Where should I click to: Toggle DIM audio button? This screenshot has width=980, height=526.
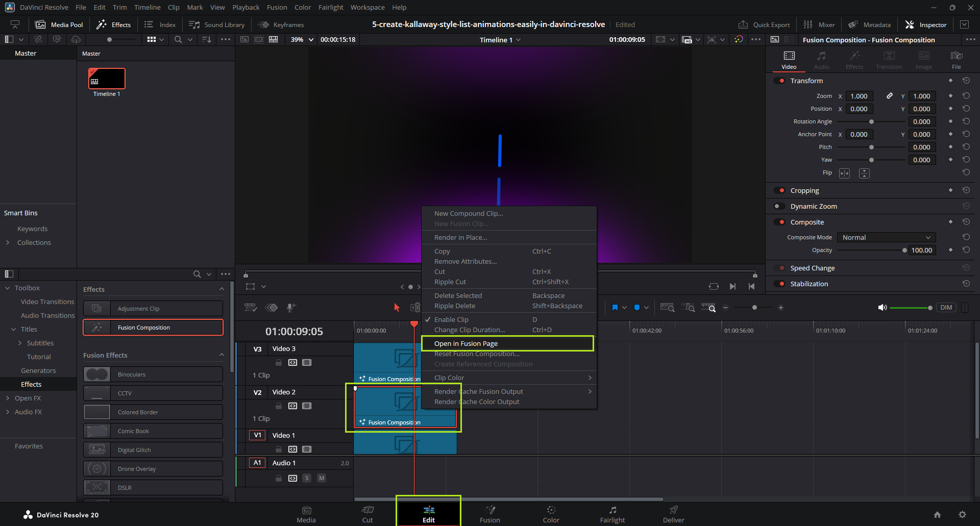[946, 308]
